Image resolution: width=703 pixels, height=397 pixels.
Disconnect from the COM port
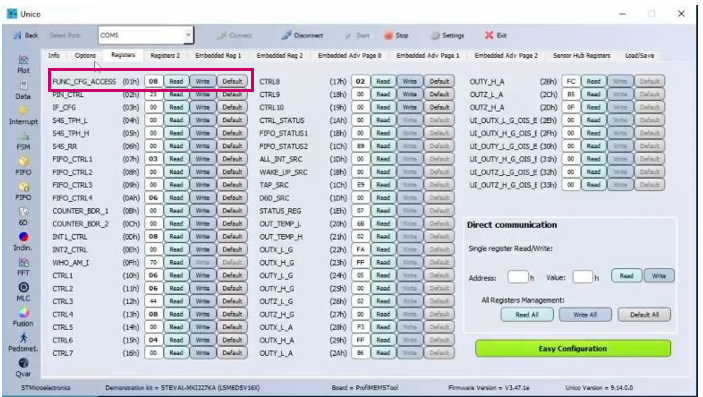302,35
